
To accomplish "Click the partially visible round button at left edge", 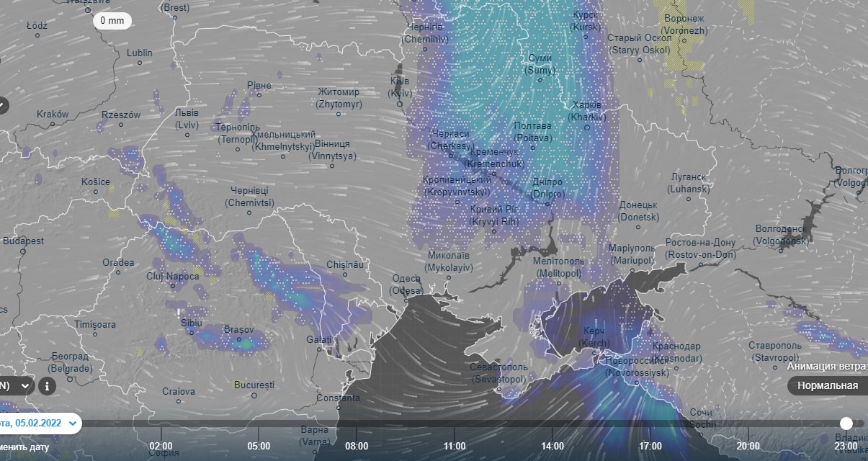I will (x=2, y=105).
